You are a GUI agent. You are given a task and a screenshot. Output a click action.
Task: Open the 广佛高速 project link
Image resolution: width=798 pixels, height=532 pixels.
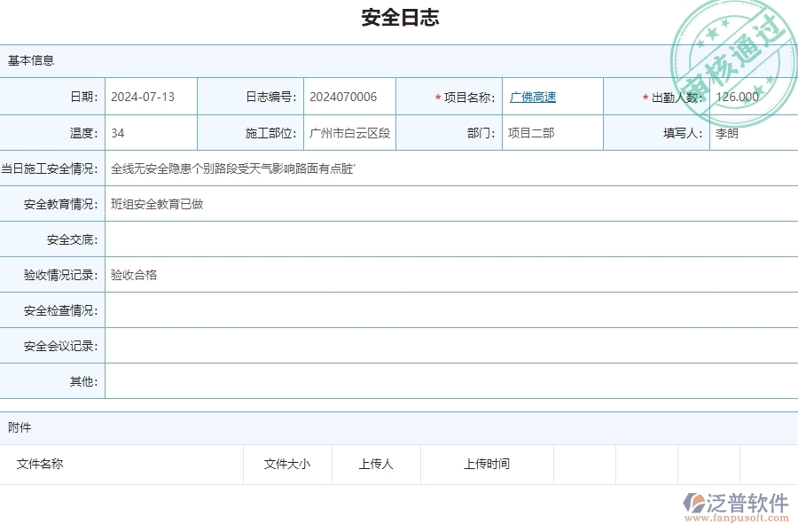[533, 97]
